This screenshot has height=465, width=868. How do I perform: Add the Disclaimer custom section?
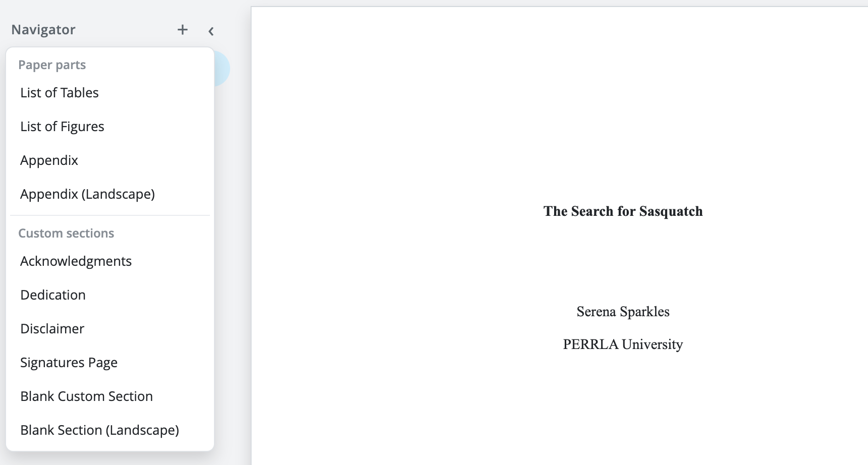(110, 329)
